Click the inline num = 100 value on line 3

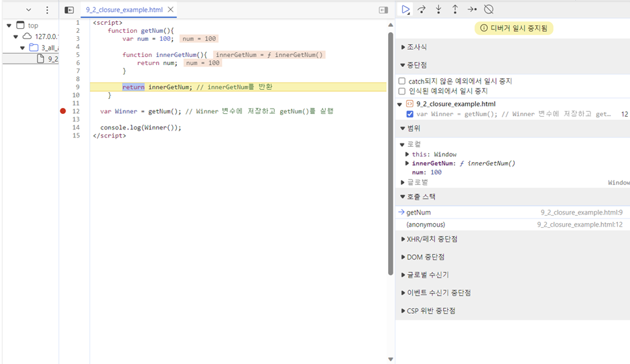[x=199, y=39]
